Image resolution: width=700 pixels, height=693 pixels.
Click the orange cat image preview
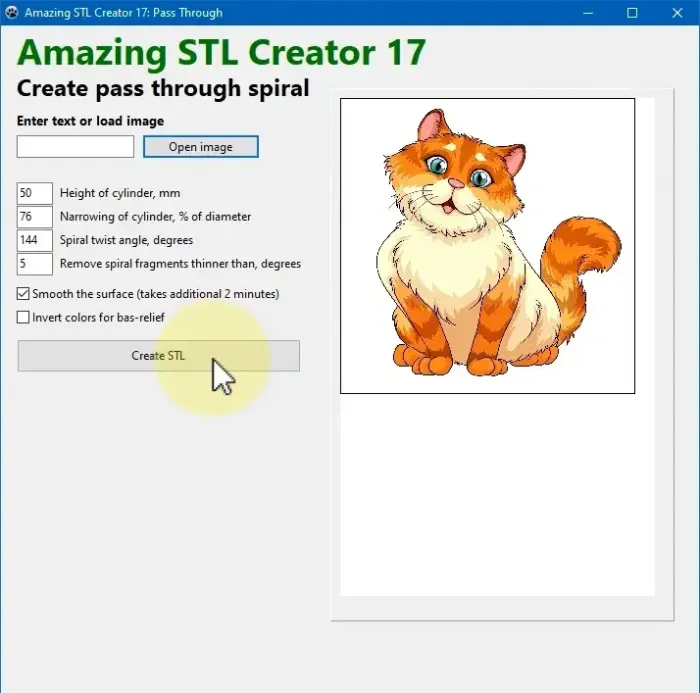click(x=487, y=246)
